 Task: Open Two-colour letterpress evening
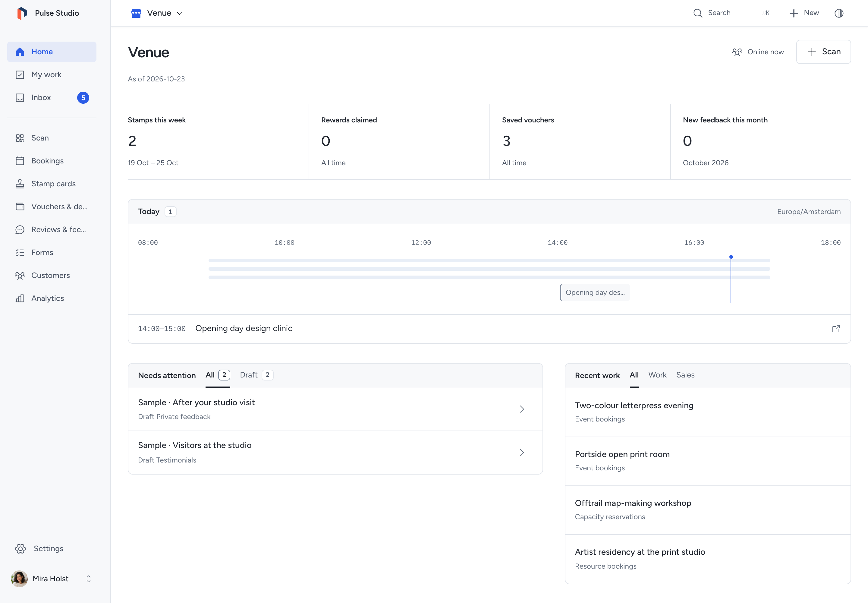pos(707,412)
